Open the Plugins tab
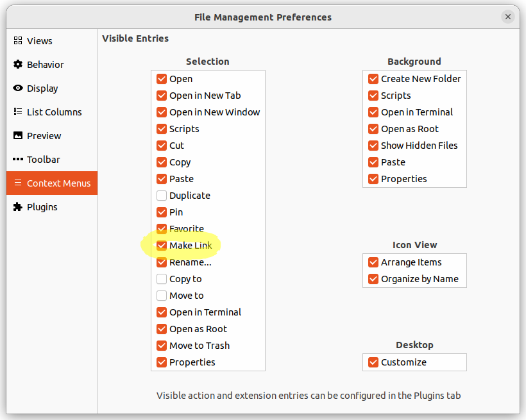This screenshot has width=526, height=420. point(42,206)
